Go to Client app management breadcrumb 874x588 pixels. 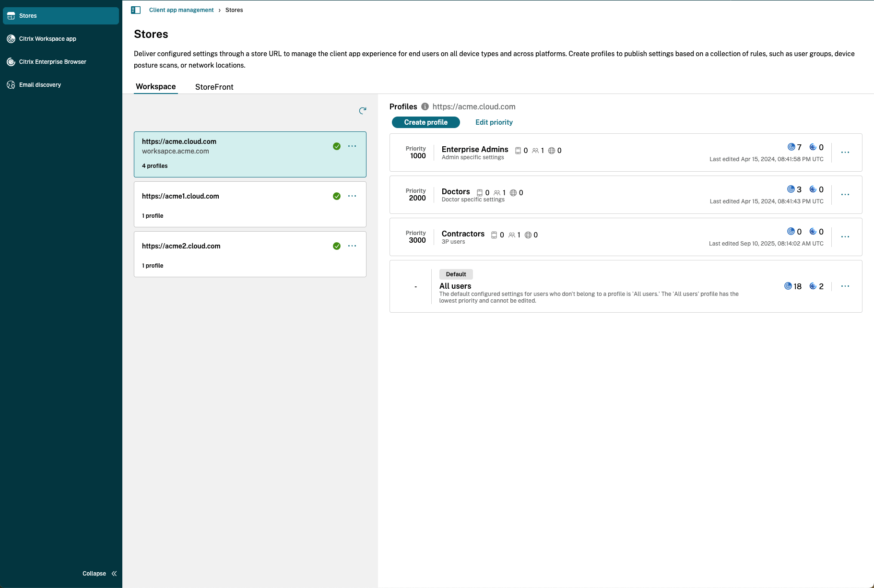(x=181, y=10)
